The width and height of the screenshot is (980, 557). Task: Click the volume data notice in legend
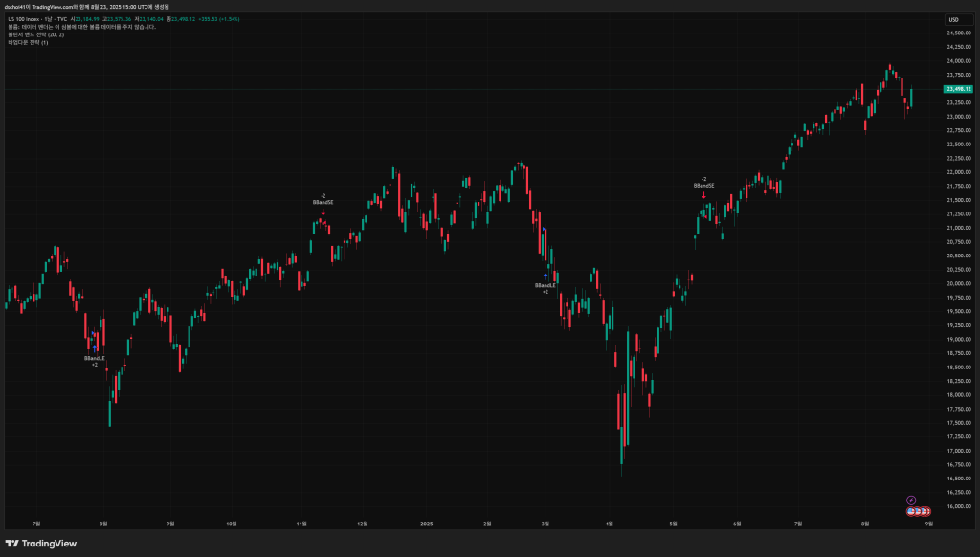point(81,27)
